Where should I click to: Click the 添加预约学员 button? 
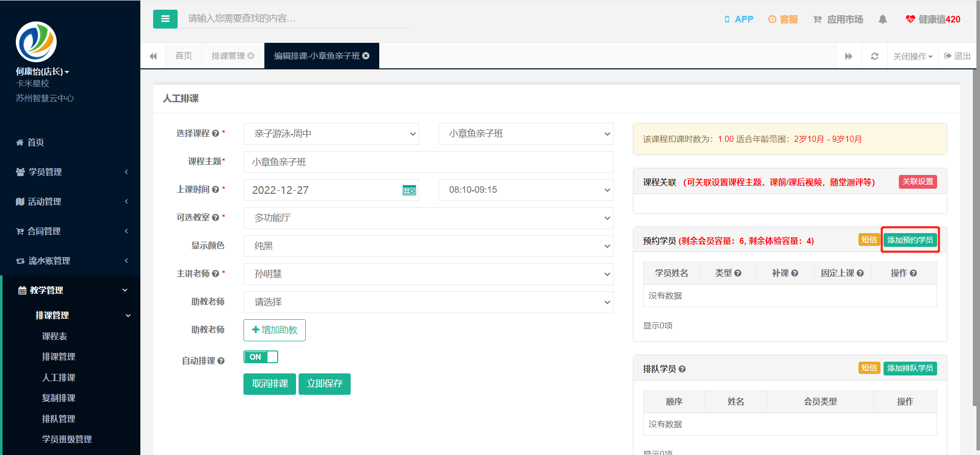910,240
